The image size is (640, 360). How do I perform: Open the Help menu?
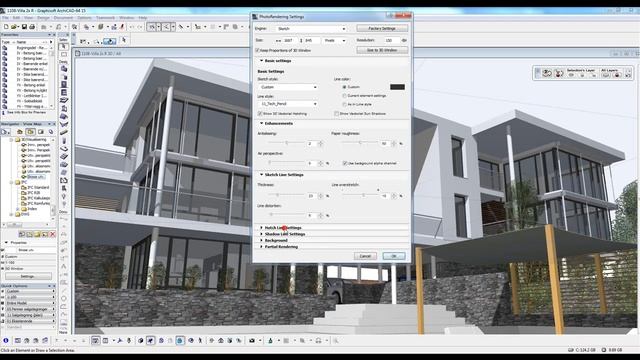point(142,18)
